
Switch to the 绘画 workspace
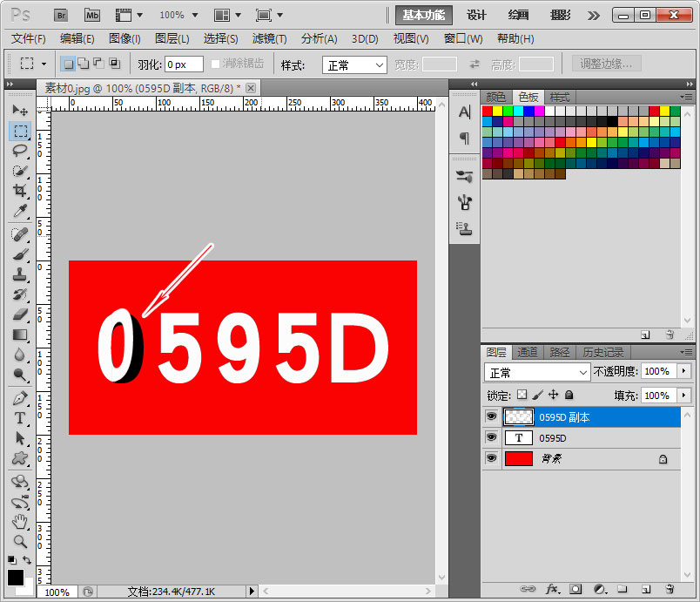tap(518, 15)
